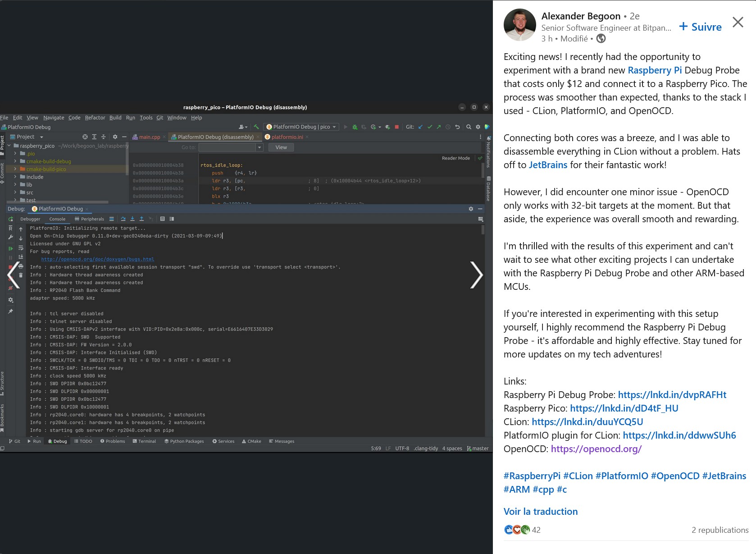Click the #OpenOCD hashtag
The width and height of the screenshot is (756, 554).
click(675, 476)
